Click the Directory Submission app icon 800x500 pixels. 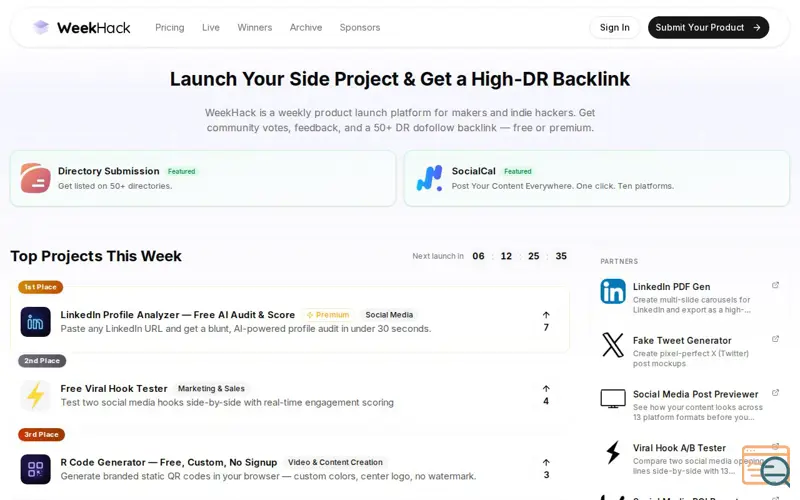[x=35, y=178]
